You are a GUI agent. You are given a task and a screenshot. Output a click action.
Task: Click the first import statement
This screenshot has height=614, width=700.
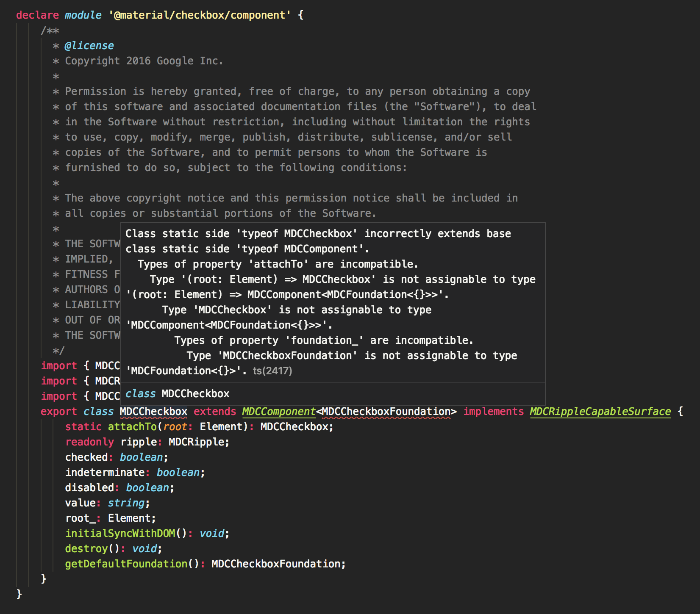(x=59, y=365)
